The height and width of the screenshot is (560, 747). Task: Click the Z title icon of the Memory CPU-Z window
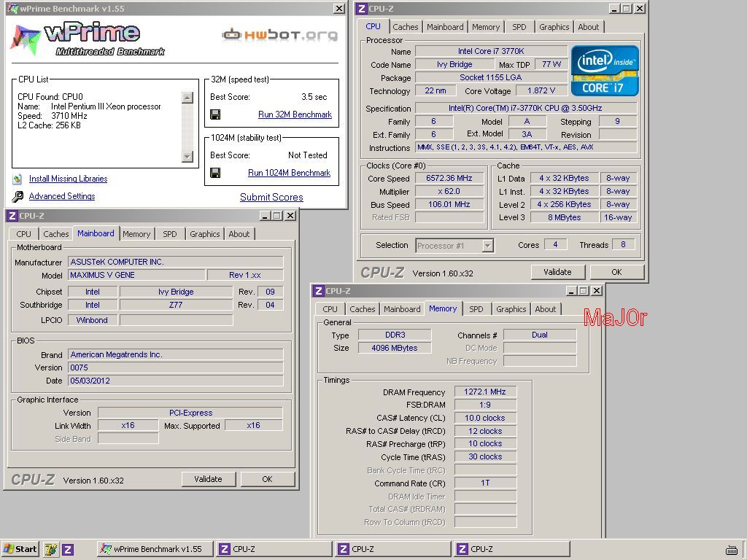318,290
